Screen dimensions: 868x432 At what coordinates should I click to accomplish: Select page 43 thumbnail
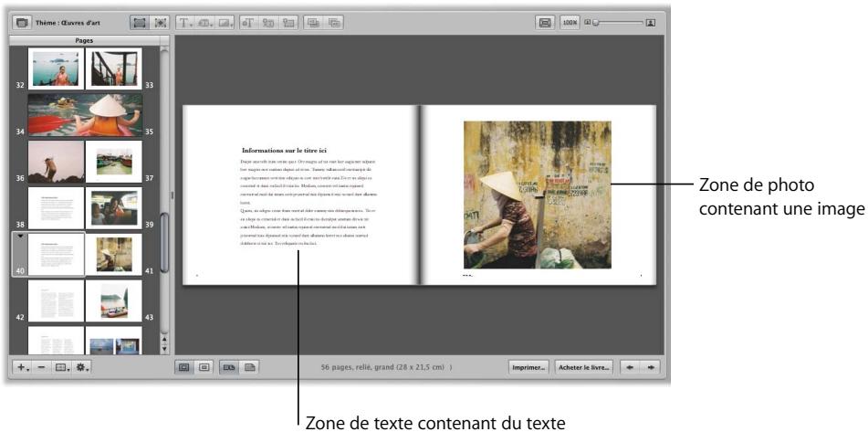pyautogui.click(x=114, y=301)
